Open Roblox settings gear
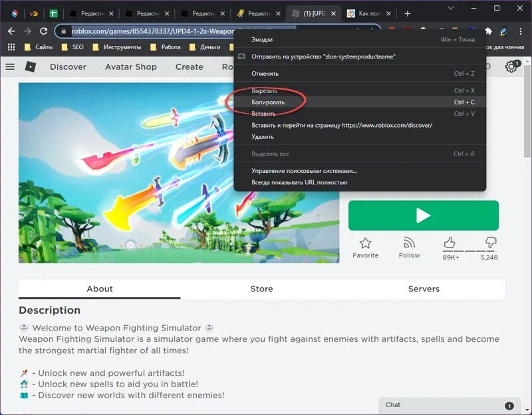The width and height of the screenshot is (532, 415). click(511, 67)
